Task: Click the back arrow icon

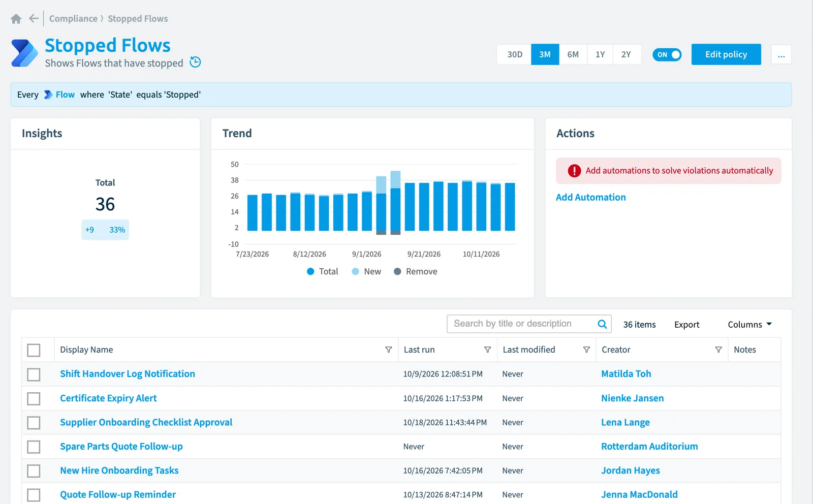Action: (34, 19)
